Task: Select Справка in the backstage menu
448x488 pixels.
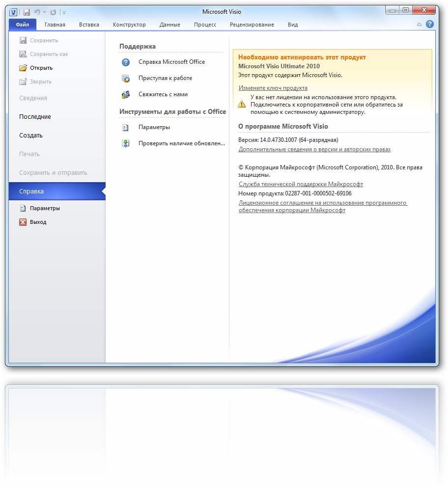Action: coord(57,191)
